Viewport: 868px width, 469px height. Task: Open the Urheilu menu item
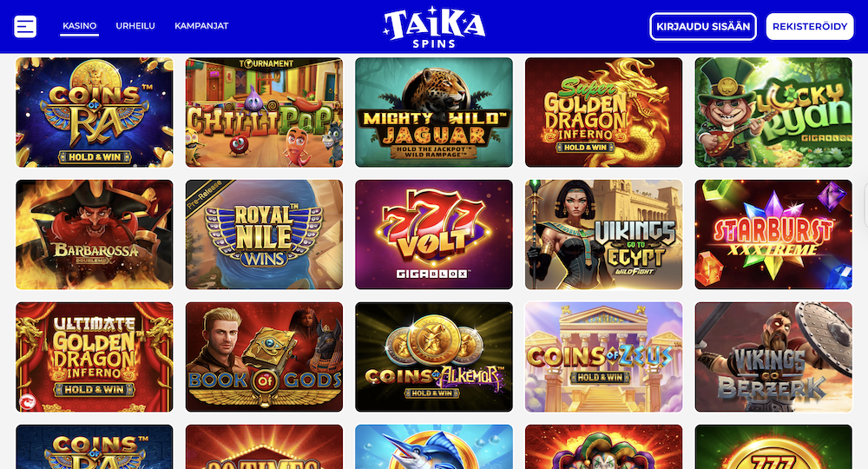135,26
